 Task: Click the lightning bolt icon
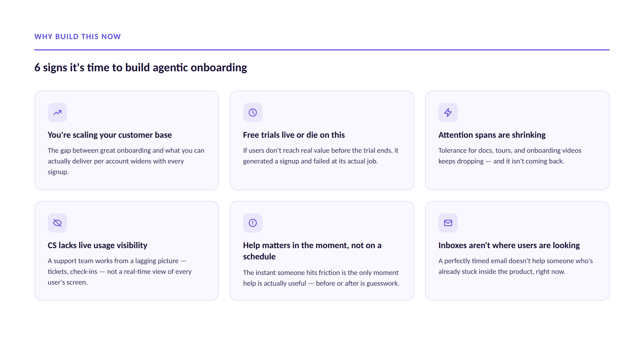(x=448, y=113)
